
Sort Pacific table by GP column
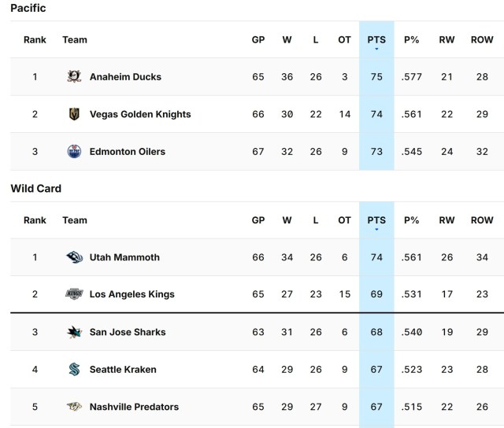[258, 39]
